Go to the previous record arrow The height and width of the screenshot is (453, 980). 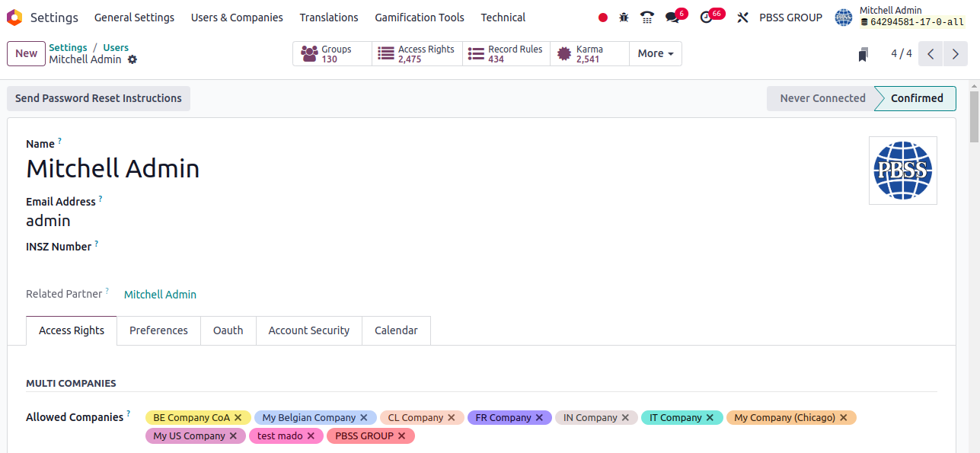pyautogui.click(x=931, y=53)
